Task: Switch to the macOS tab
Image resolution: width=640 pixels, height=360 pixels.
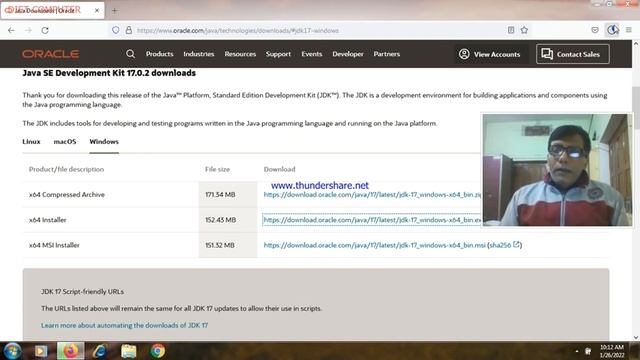Action: coord(65,142)
